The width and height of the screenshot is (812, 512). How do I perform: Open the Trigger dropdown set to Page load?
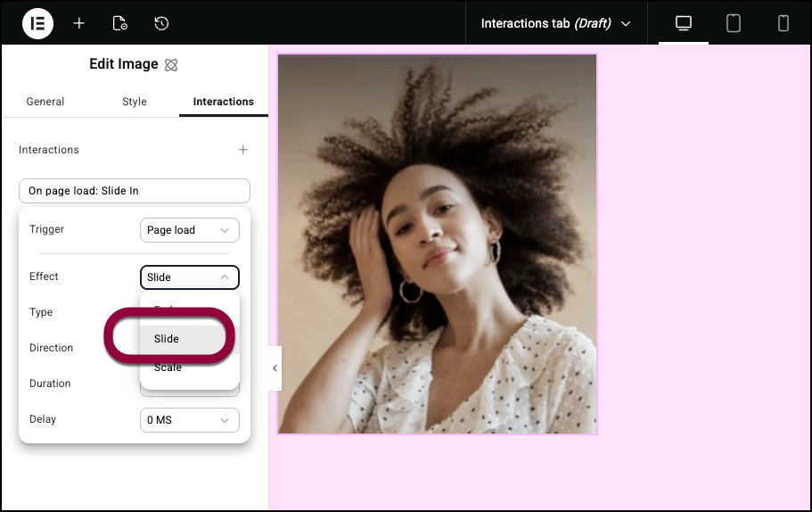189,230
